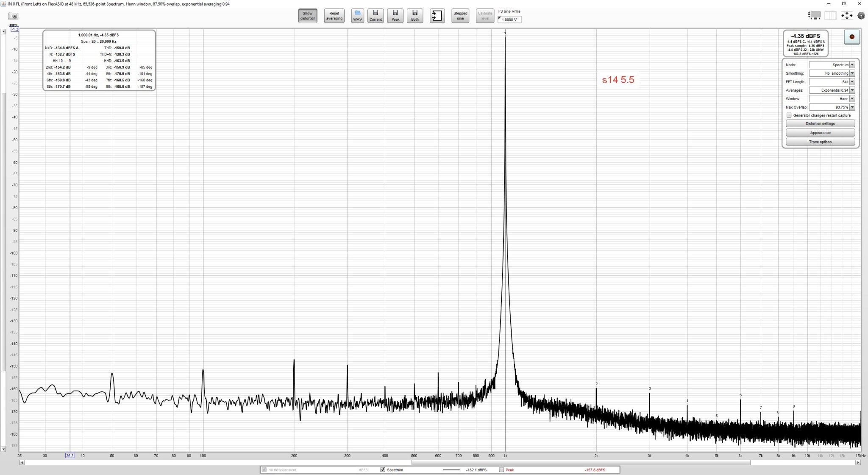Viewport: 868px width, 475px height.
Task: Click the vertical scrollbar down arrow
Action: tap(3, 449)
